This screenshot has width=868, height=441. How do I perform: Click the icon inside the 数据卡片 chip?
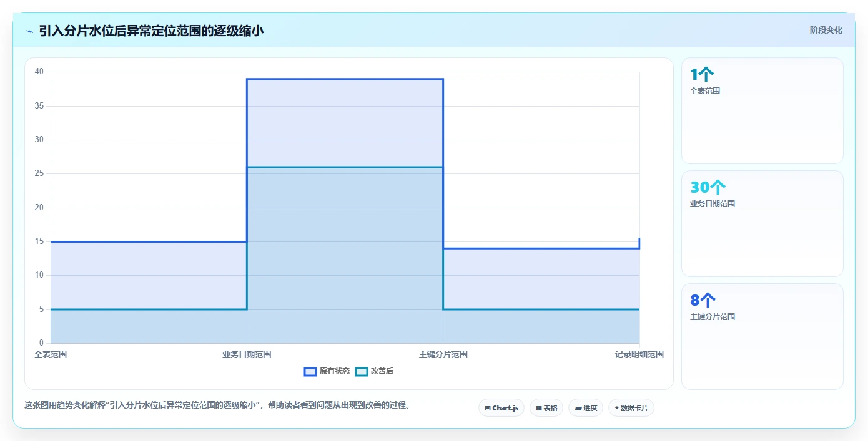tap(617, 408)
